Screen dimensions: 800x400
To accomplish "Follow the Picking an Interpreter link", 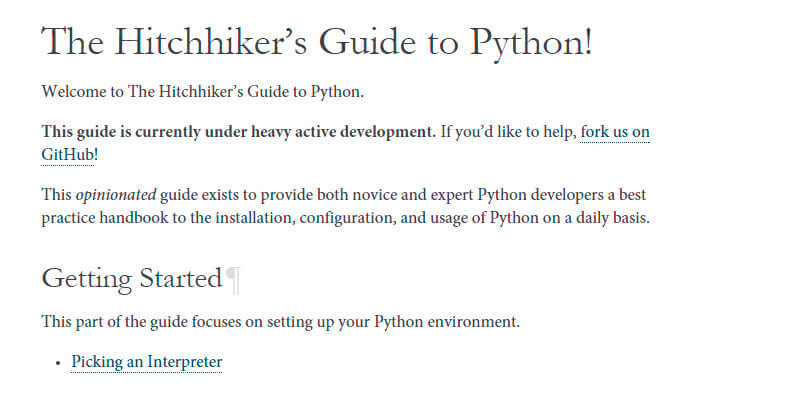I will [147, 362].
